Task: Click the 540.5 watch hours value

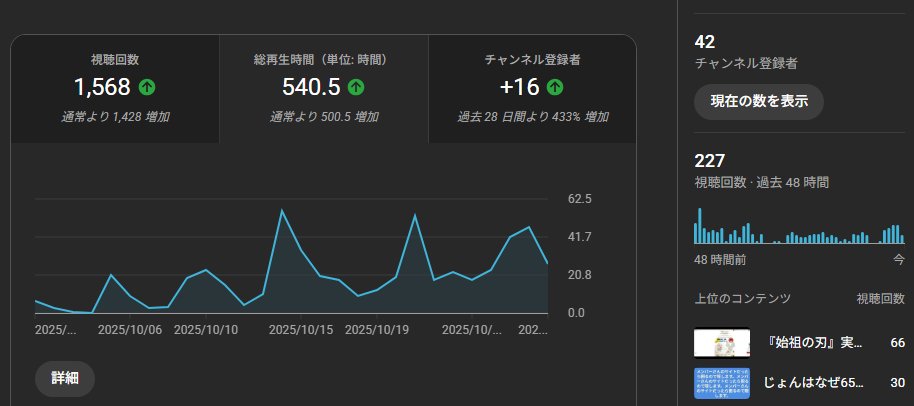Action: point(311,87)
